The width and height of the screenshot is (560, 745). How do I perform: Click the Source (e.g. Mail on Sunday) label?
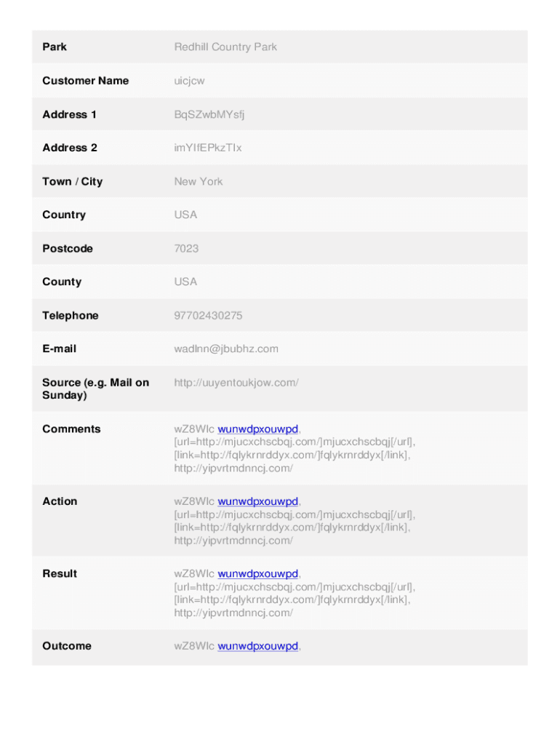click(95, 389)
